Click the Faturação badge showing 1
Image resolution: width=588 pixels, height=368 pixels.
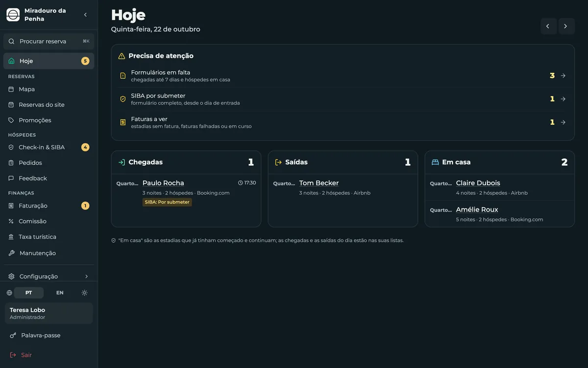[85, 206]
